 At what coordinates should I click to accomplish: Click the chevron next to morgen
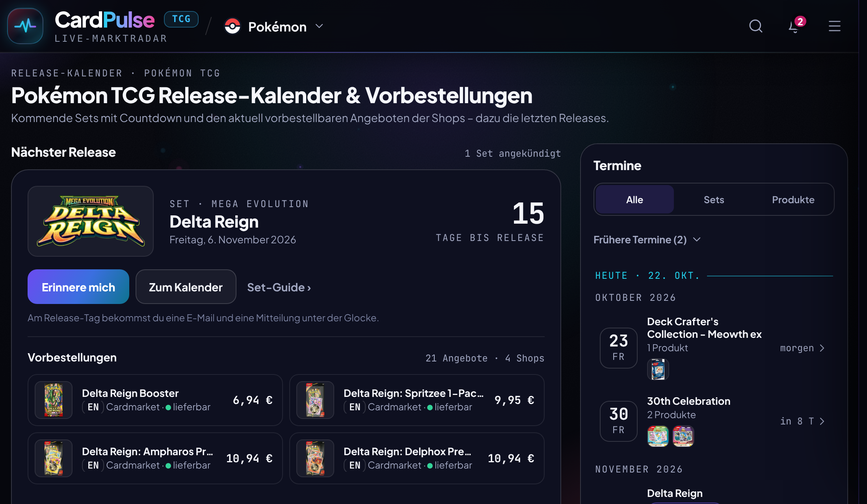822,348
